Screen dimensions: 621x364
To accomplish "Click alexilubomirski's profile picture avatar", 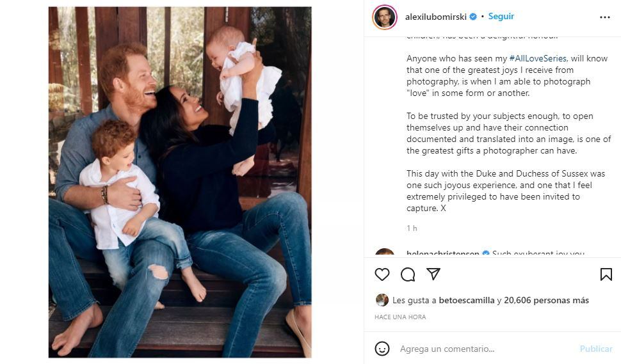I will 385,17.
